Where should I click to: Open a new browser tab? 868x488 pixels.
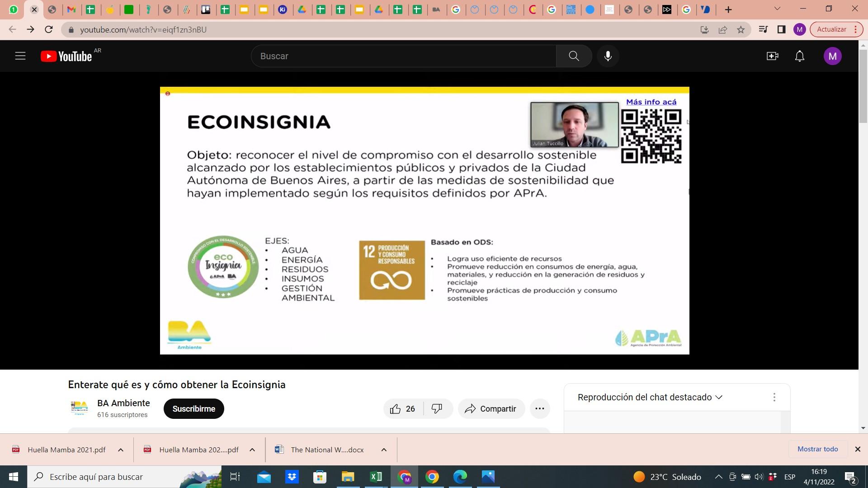click(x=728, y=9)
